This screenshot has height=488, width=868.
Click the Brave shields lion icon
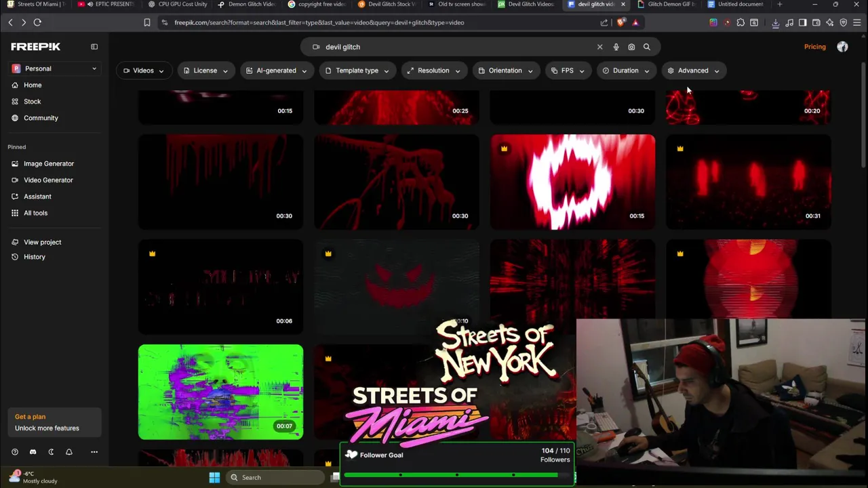(x=621, y=22)
